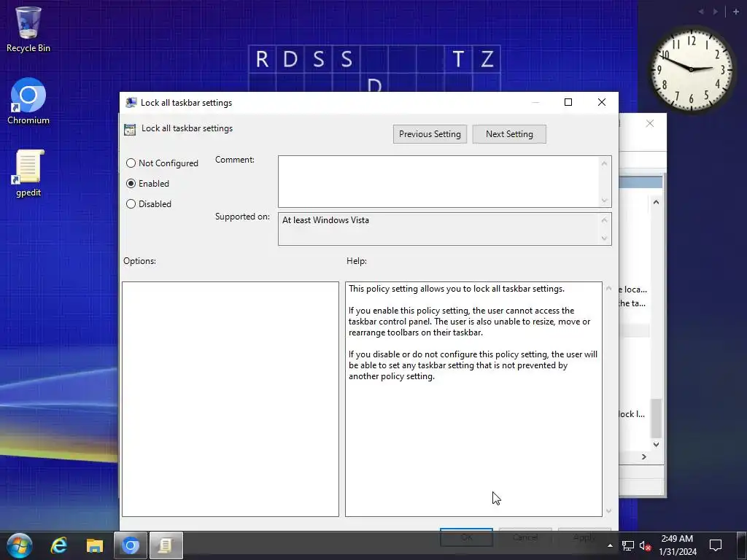
Task: Open the Recycle Bin desktop icon
Action: 28,29
